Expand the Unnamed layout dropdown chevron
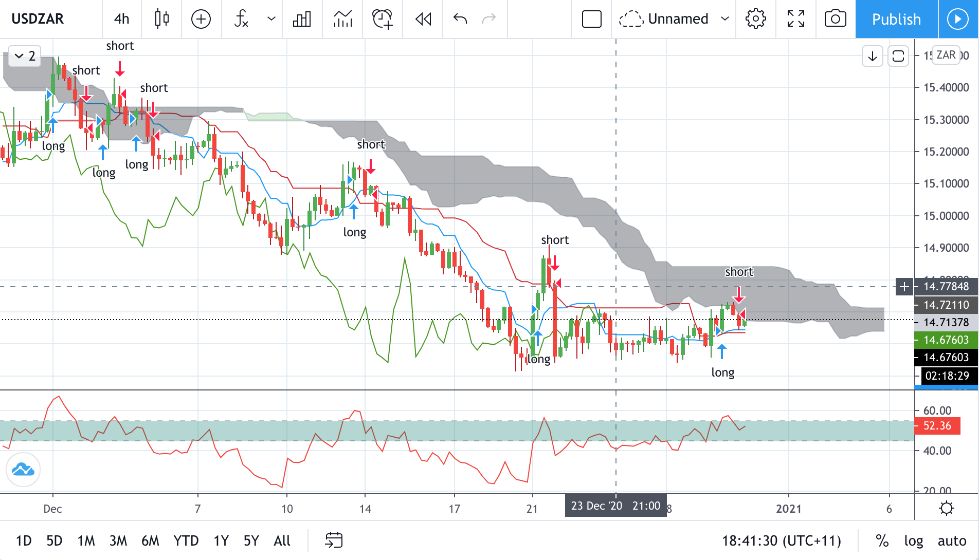This screenshot has height=560, width=979. 725,19
